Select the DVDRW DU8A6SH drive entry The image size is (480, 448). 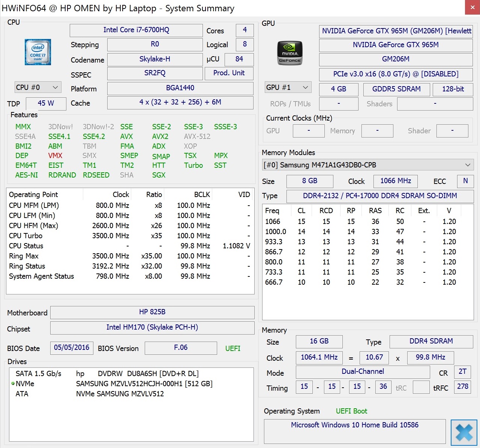[131, 373]
